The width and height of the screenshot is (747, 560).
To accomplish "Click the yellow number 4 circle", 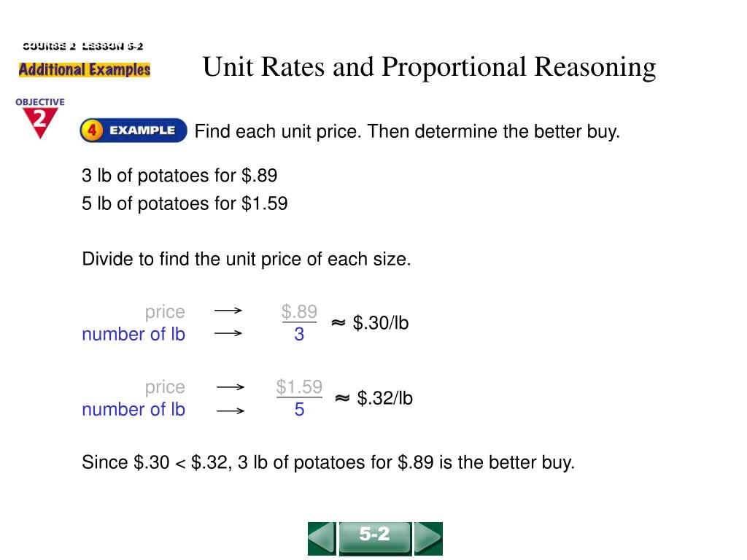I will (92, 131).
